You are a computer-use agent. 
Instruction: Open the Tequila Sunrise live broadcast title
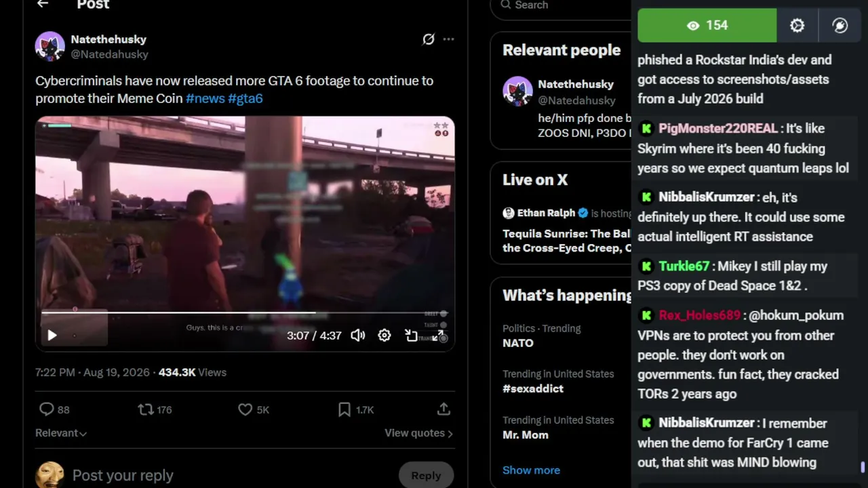click(x=567, y=241)
